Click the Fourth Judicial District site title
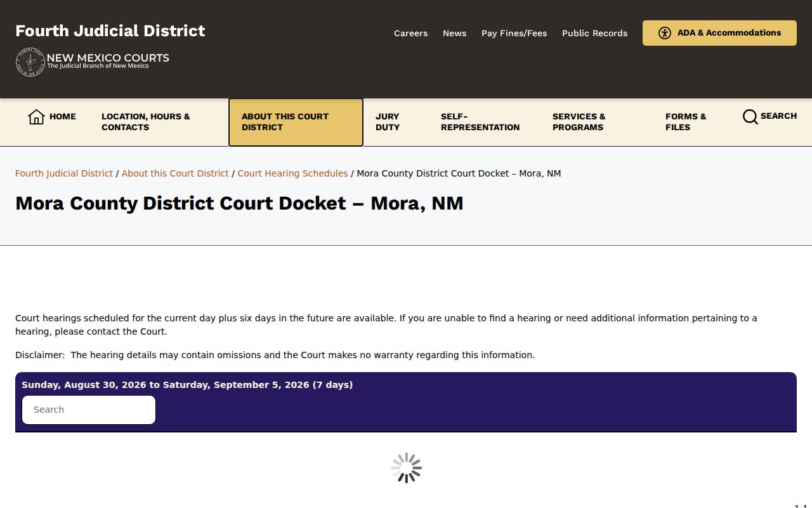Screen dimensions: 812x508 (110, 30)
